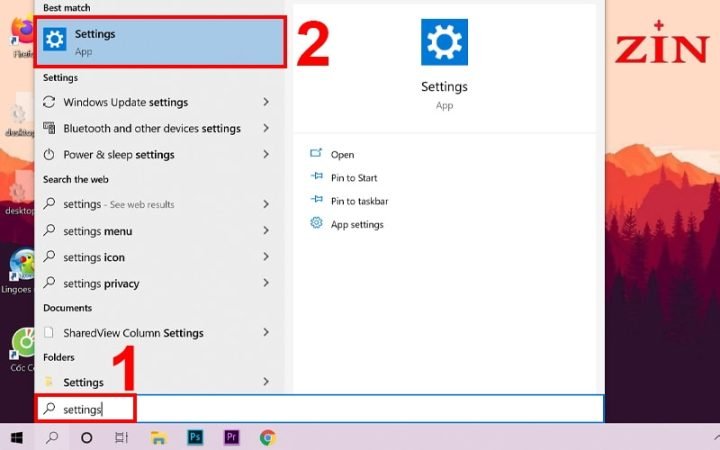Choose Pin to taskbar
720x450 pixels.
[360, 201]
